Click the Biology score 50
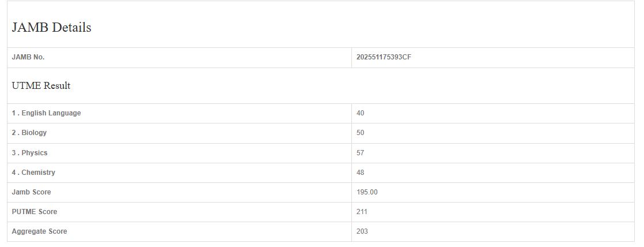This screenshot has width=644, height=247. click(x=361, y=133)
